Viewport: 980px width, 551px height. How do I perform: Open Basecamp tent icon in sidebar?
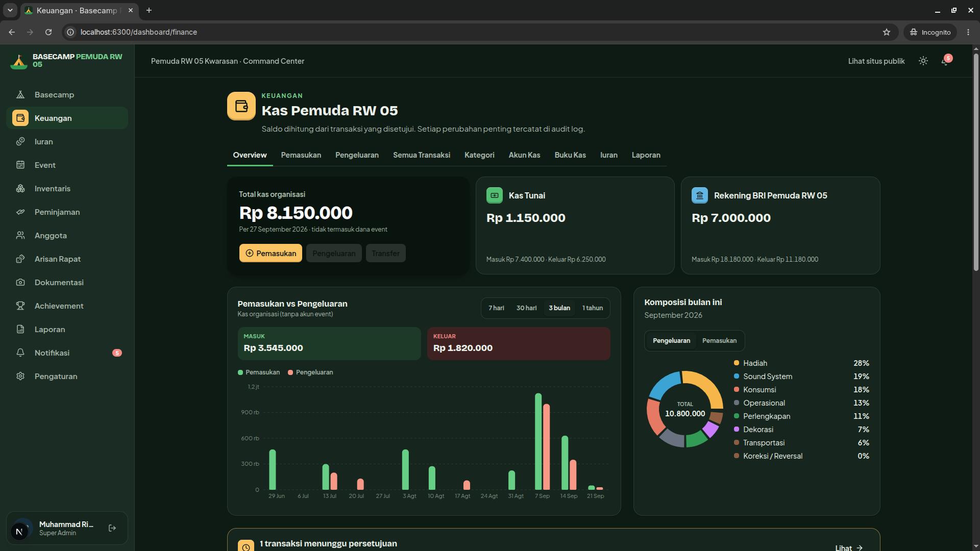click(x=20, y=95)
